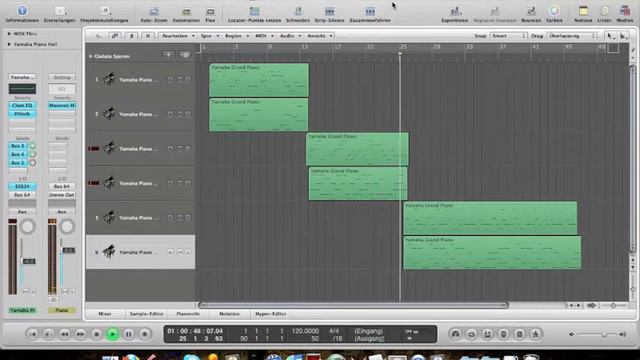This screenshot has width=640, height=360.
Task: Click the duplicate track button beside plus
Action: click(x=185, y=54)
